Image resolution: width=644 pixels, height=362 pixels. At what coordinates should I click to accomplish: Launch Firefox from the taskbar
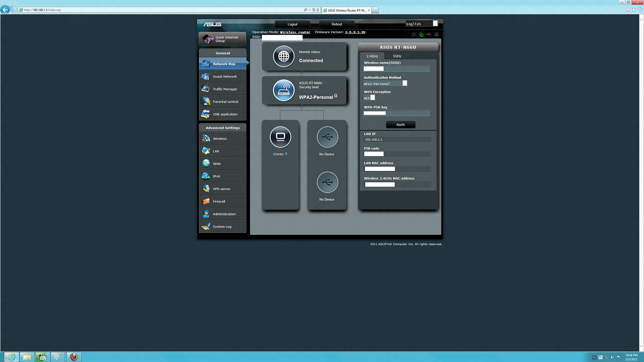click(x=74, y=357)
